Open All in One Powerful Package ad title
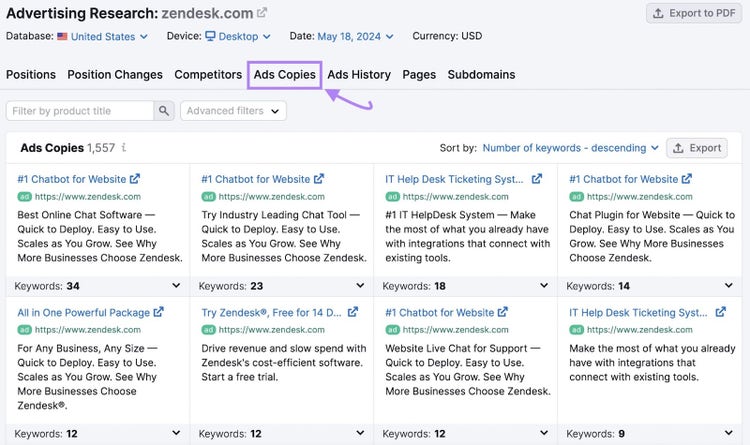 point(84,312)
